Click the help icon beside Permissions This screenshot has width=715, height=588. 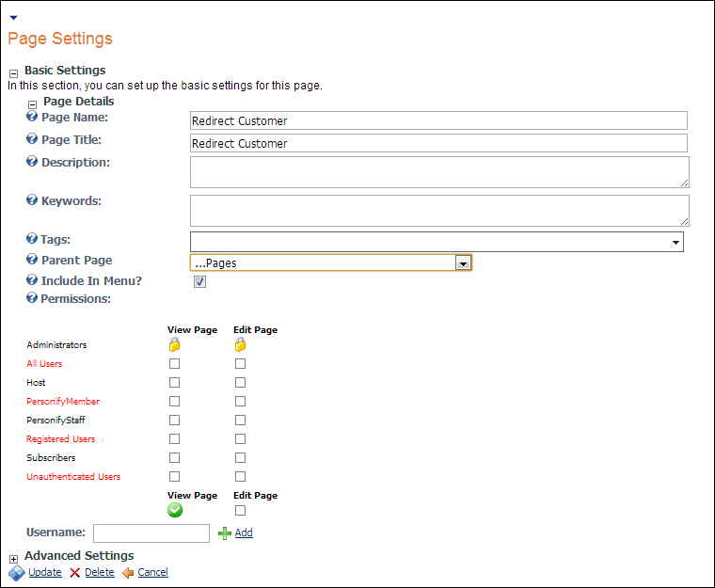[32, 298]
